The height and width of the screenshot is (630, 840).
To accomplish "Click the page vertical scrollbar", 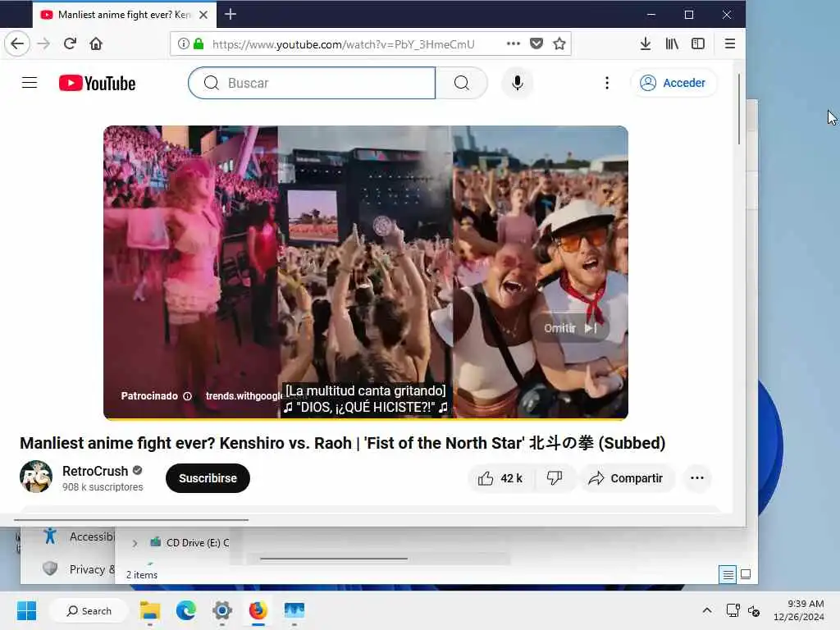I will click(739, 110).
